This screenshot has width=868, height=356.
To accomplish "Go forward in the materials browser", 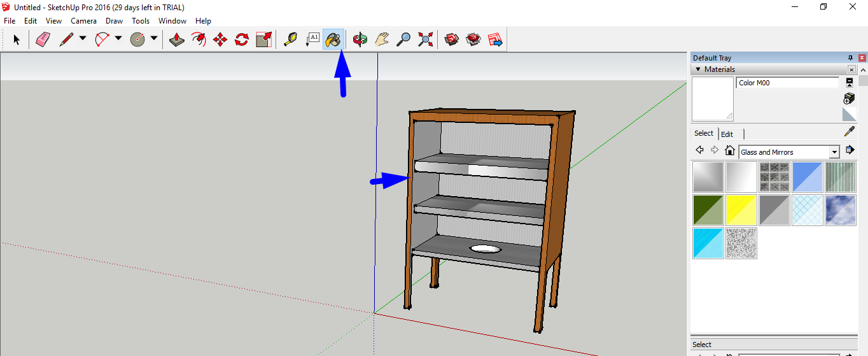I will pyautogui.click(x=715, y=150).
